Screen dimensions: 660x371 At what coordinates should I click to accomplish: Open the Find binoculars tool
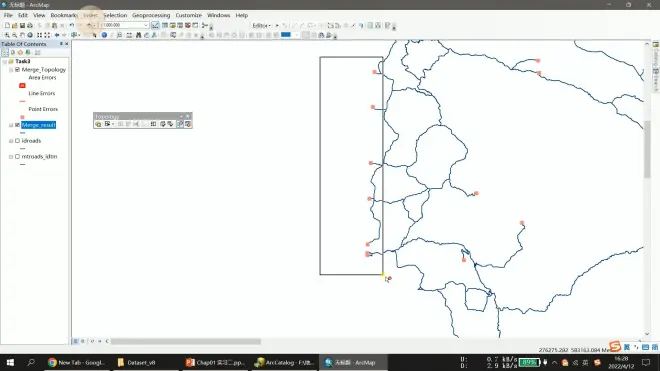tap(138, 35)
